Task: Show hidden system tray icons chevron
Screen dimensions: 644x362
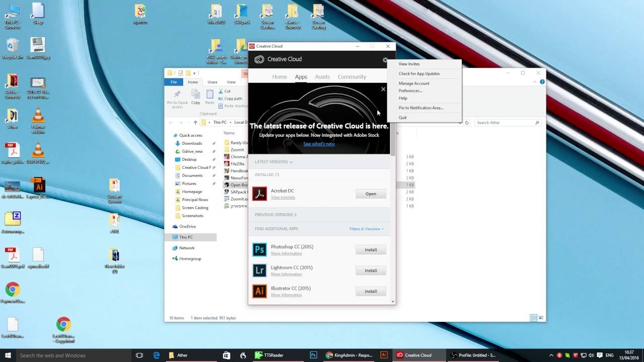Action: [551, 355]
